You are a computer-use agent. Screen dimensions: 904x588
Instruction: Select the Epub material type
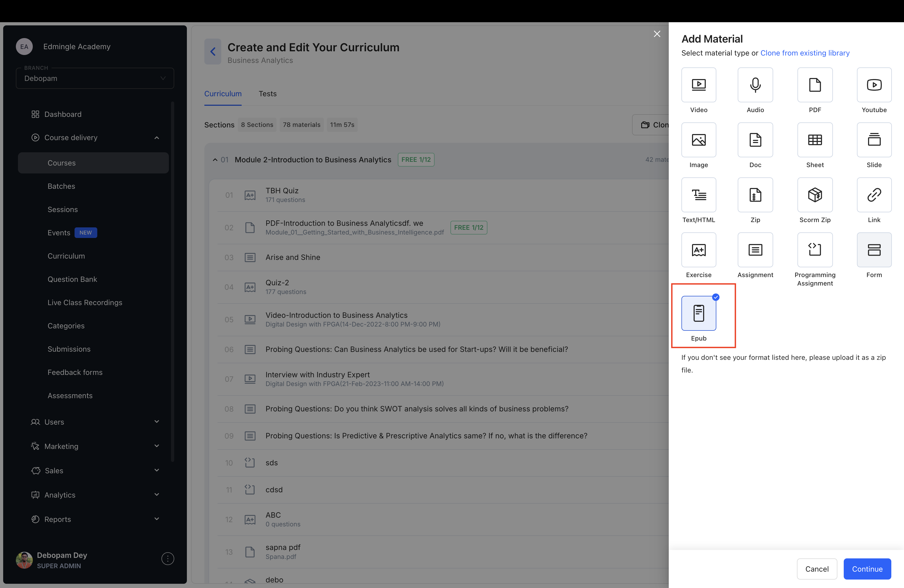point(699,313)
